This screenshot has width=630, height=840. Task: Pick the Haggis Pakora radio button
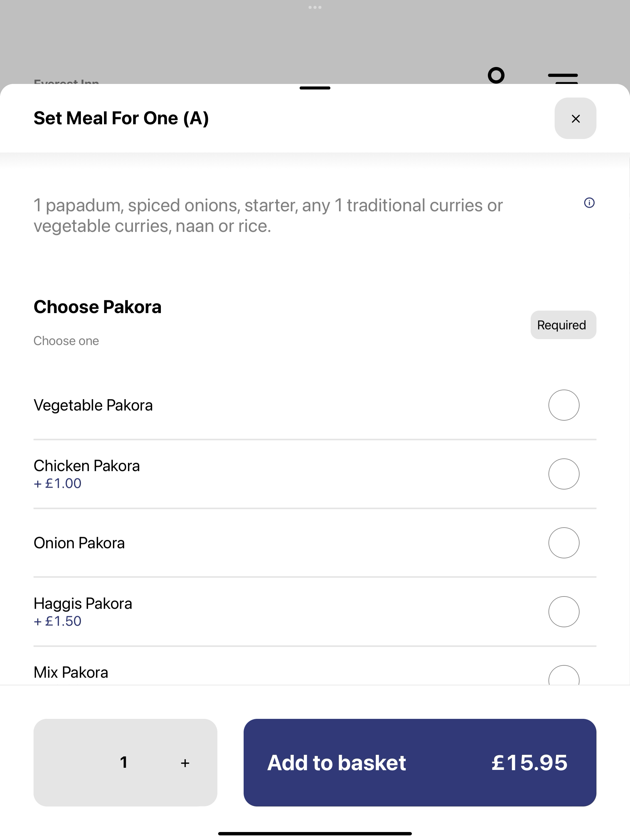pos(564,612)
